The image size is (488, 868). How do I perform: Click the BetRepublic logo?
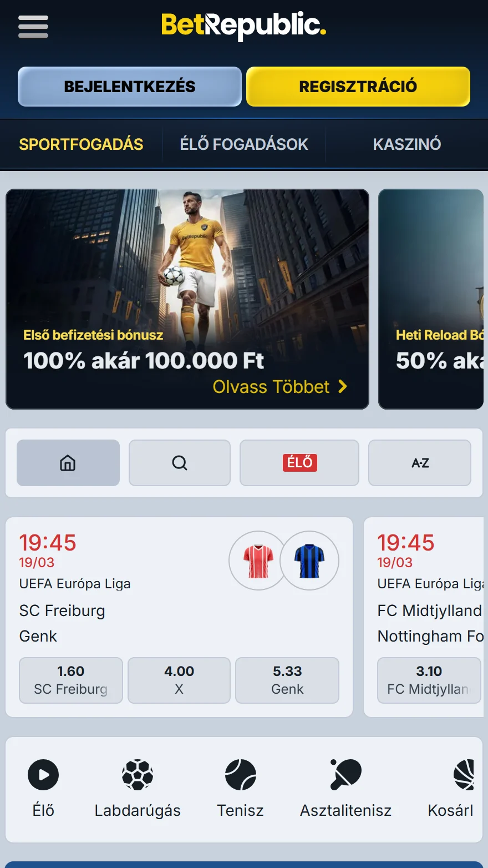[243, 26]
